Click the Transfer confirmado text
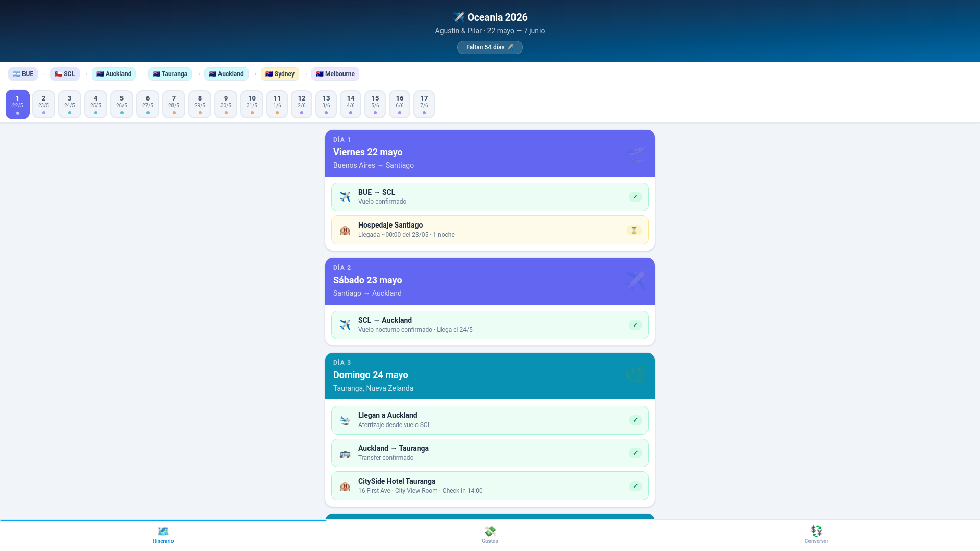Screen dimensions: 980x551 tap(386, 458)
